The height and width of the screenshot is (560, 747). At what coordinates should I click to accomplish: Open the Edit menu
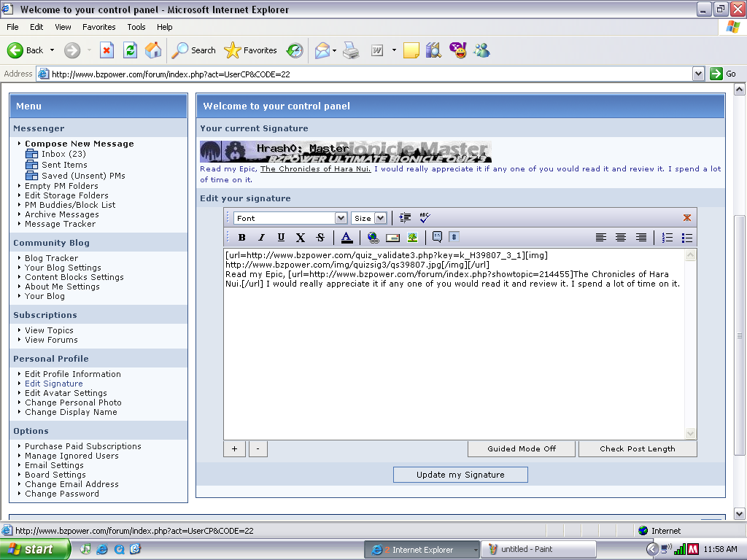(x=36, y=27)
